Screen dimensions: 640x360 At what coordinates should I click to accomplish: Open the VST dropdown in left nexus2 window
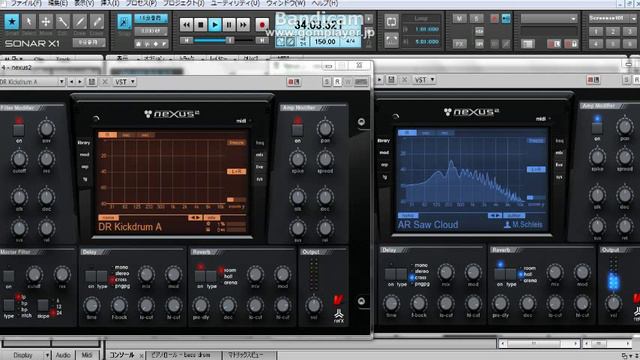click(124, 82)
